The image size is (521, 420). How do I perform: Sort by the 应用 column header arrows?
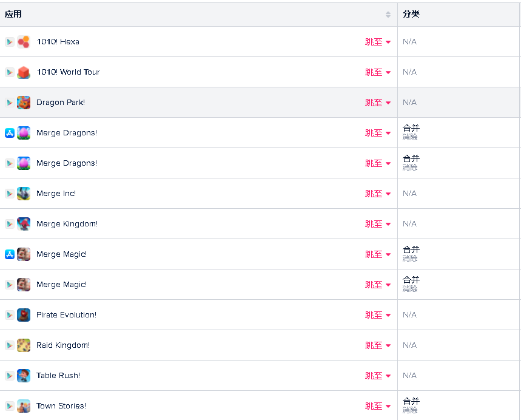(388, 14)
